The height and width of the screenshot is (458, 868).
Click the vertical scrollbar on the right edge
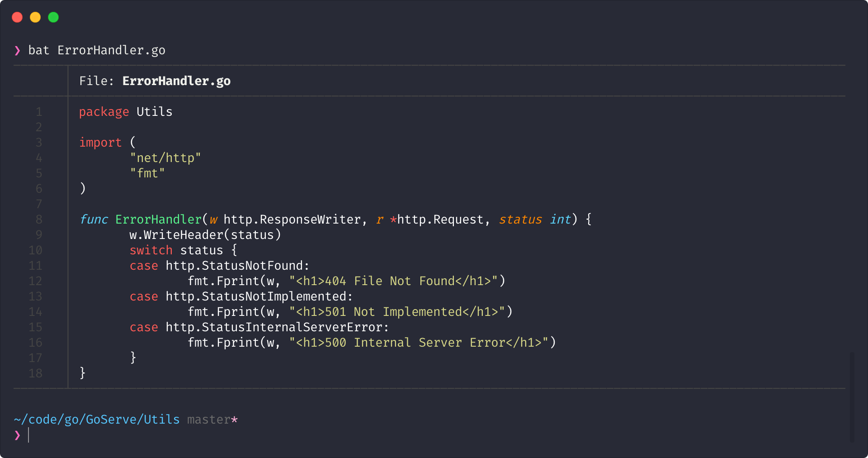[852, 396]
